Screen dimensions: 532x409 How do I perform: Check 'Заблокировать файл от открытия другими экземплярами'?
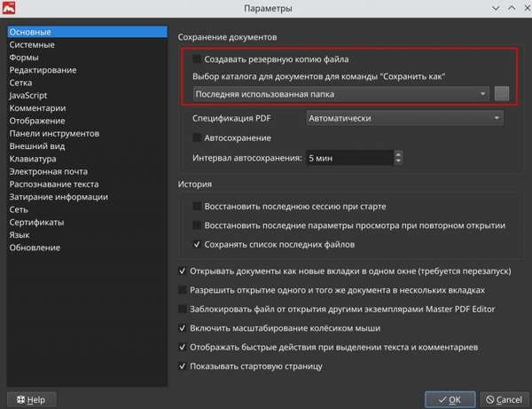[x=182, y=309]
